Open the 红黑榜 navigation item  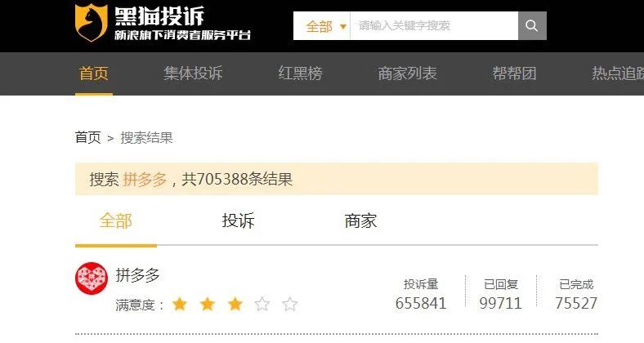click(x=300, y=73)
